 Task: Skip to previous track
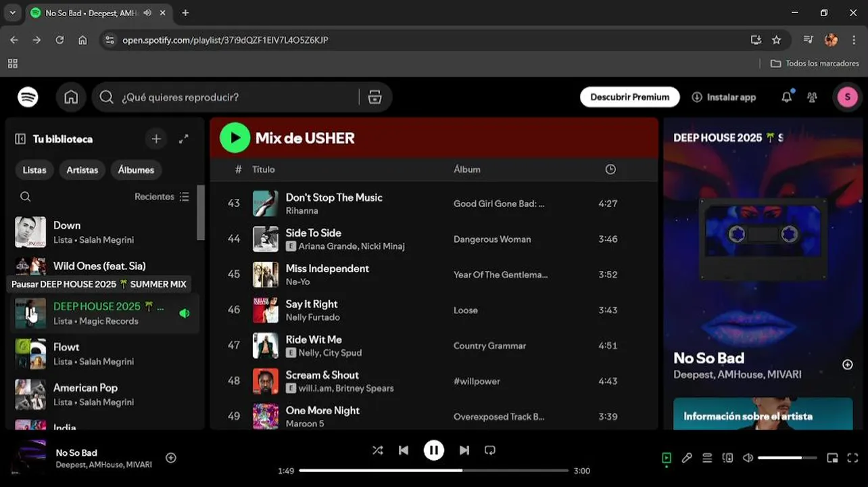tap(403, 450)
